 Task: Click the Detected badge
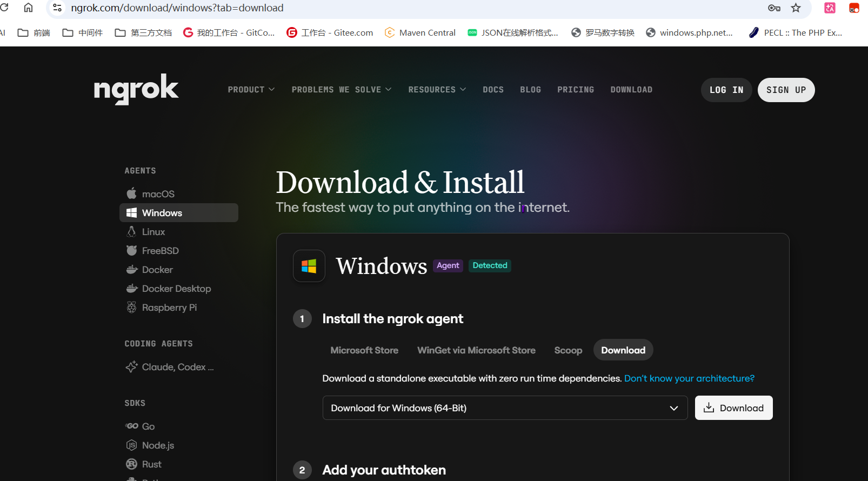click(x=490, y=265)
